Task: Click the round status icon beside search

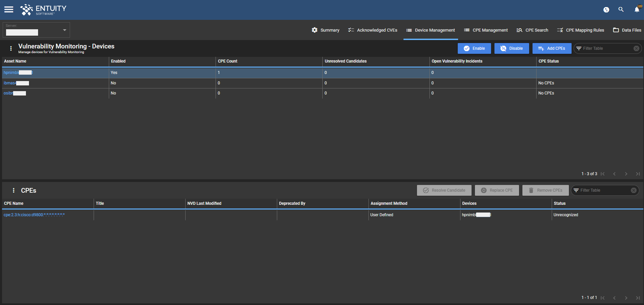Action: 606,10
